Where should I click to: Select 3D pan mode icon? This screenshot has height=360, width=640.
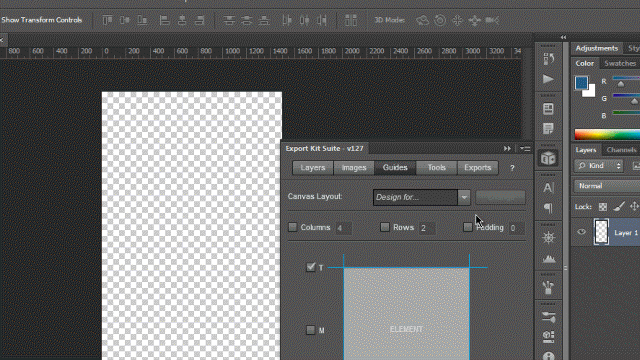(457, 20)
